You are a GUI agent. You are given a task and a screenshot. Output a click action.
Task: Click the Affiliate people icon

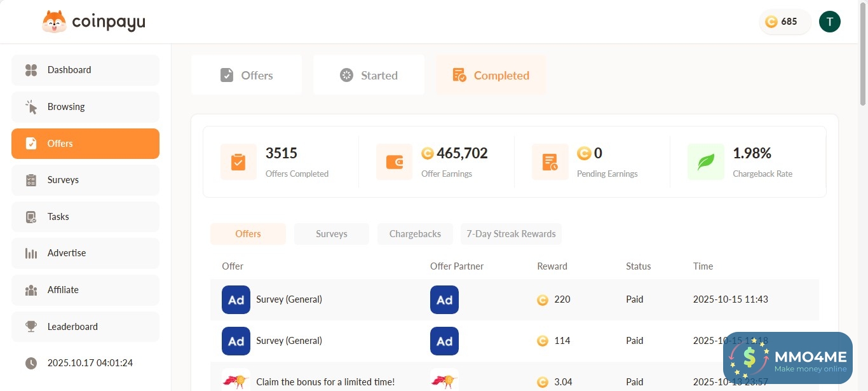[x=31, y=290]
